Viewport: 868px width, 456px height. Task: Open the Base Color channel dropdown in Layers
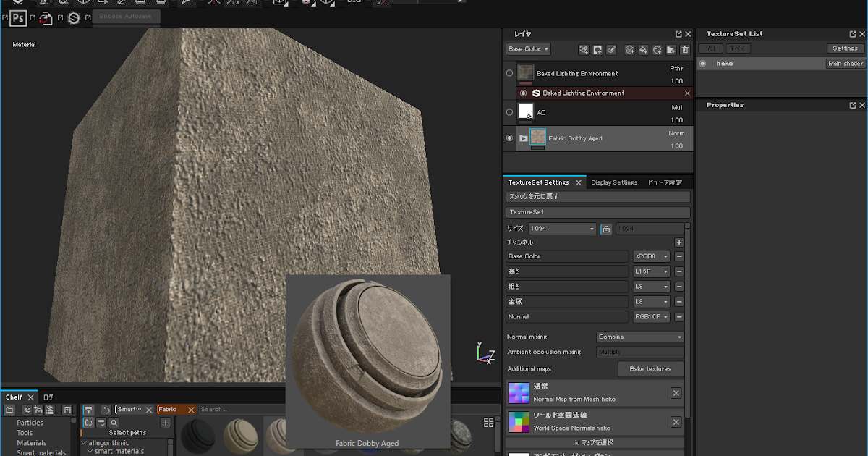pyautogui.click(x=528, y=49)
